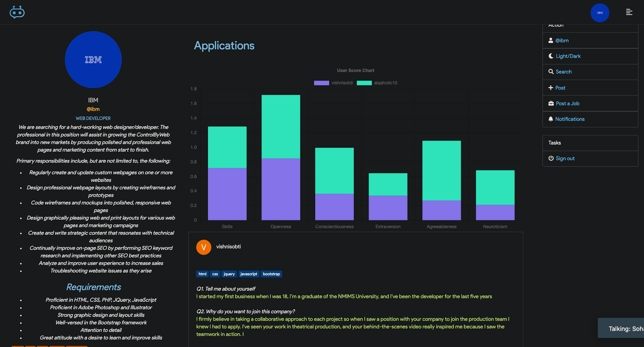Screen dimensions: 644x347
Task: Click the Openness axis label
Action: click(281, 227)
